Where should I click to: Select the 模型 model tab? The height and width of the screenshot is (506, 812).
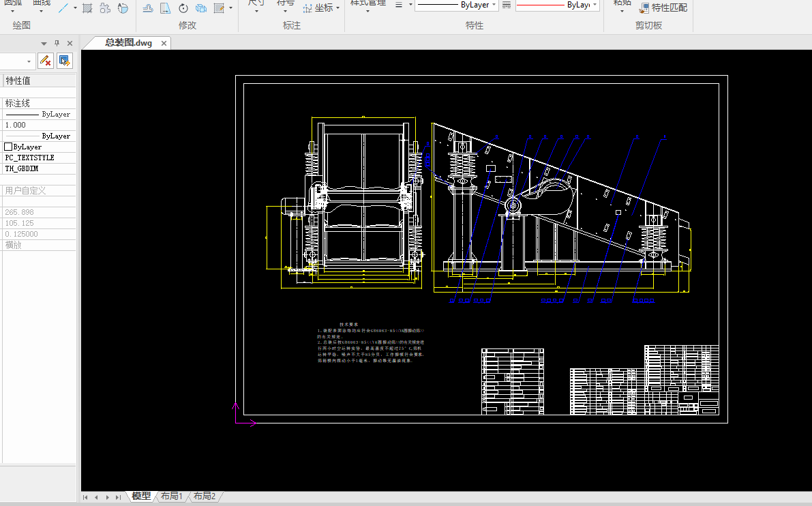[141, 496]
